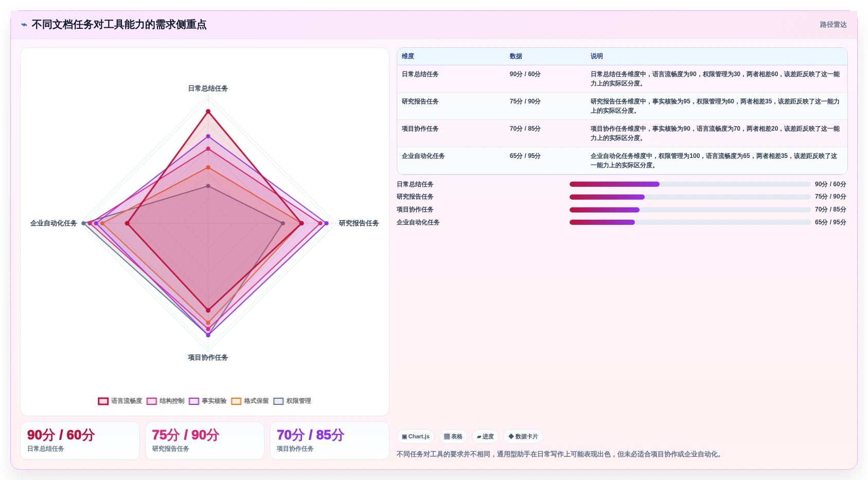Toggle the 事实核验 legend swatch
The width and height of the screenshot is (868, 480).
click(x=194, y=401)
